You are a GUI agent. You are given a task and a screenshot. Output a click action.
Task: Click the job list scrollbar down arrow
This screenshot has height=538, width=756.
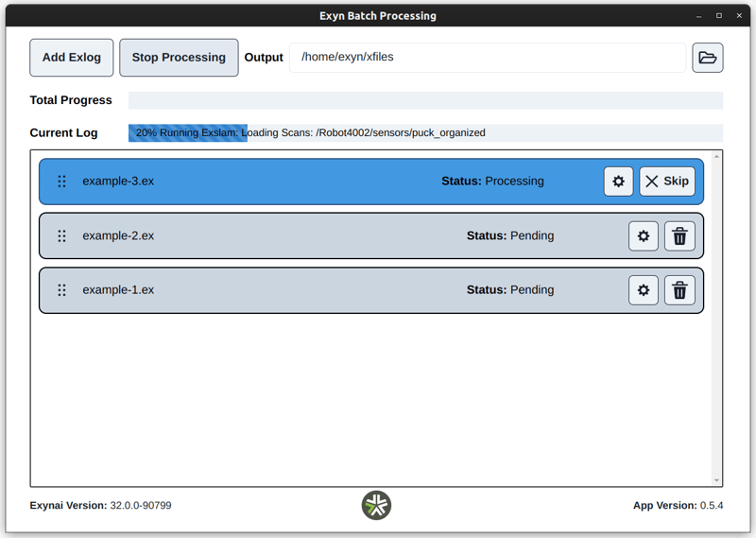click(717, 480)
